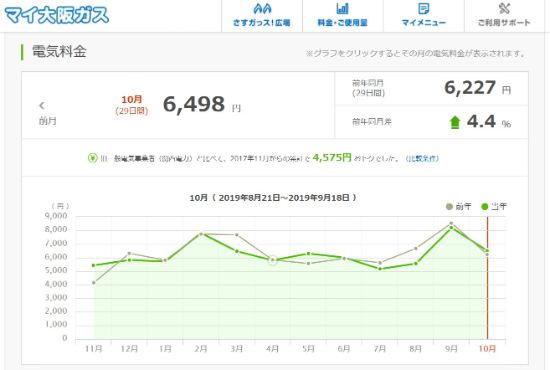This screenshot has height=370, width=550.
Task: Click the red 10月 (29日間) label
Action: [x=132, y=105]
